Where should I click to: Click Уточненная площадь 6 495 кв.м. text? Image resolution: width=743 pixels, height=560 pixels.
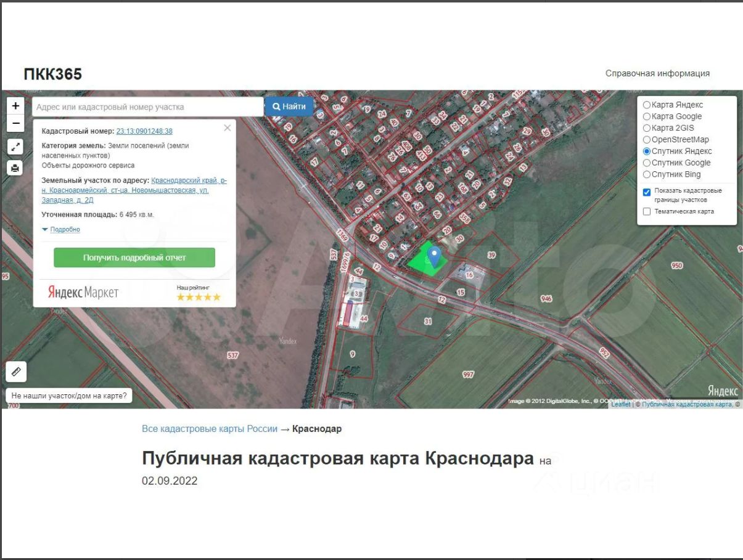[98, 214]
